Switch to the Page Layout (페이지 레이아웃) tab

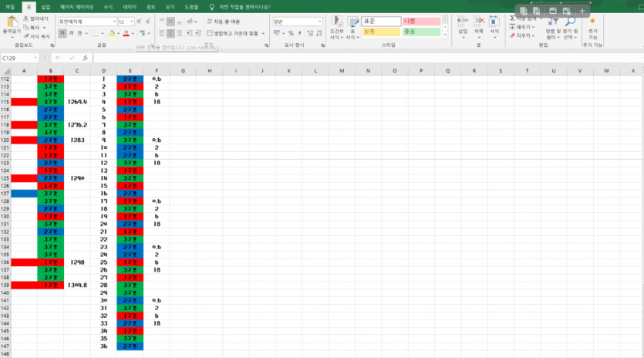tap(77, 7)
